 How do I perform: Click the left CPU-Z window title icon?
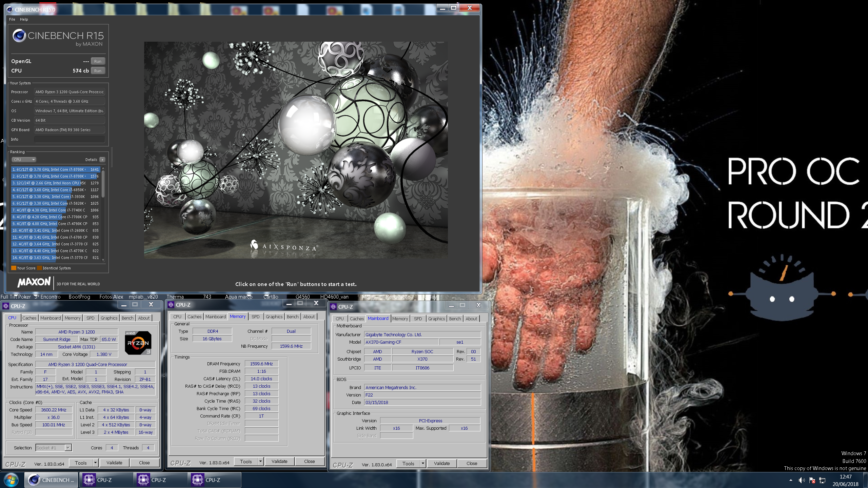click(6, 306)
